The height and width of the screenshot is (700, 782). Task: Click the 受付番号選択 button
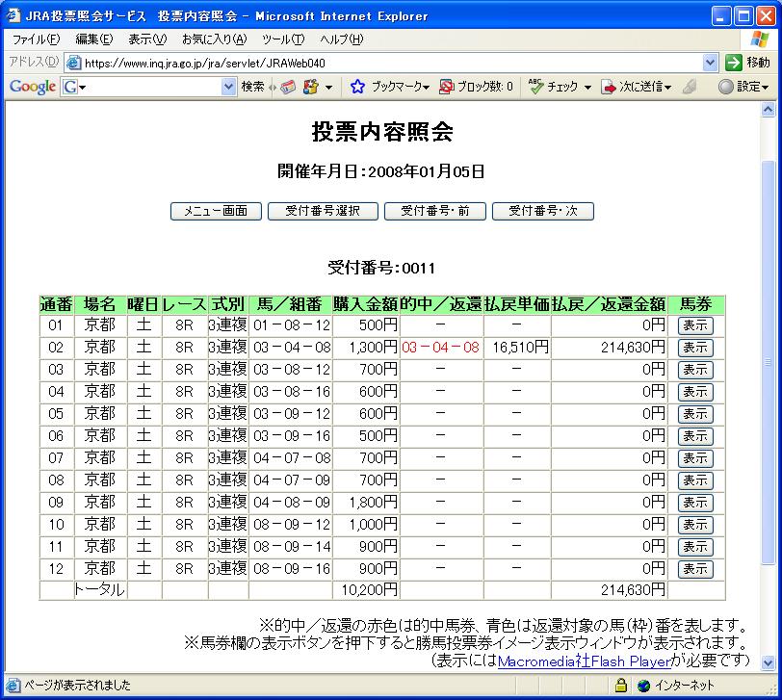[323, 211]
